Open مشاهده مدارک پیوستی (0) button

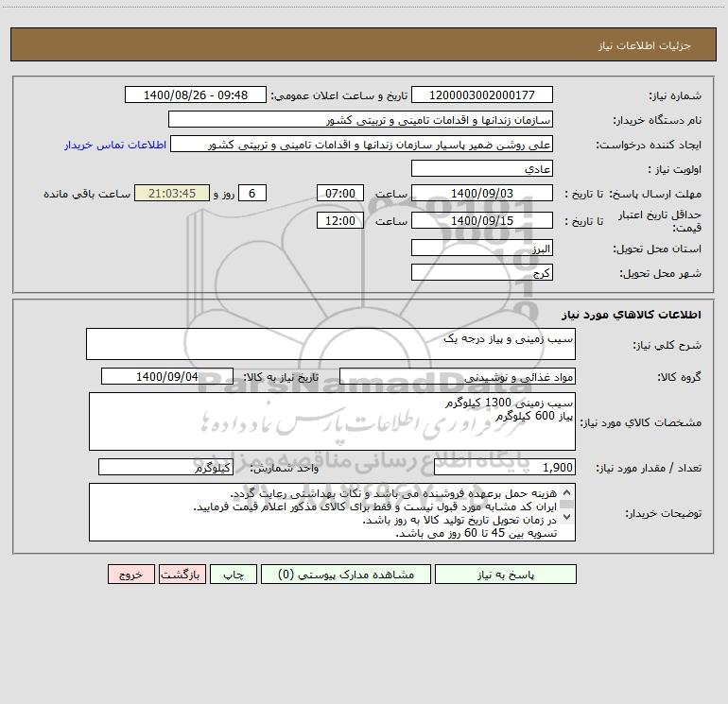point(346,574)
